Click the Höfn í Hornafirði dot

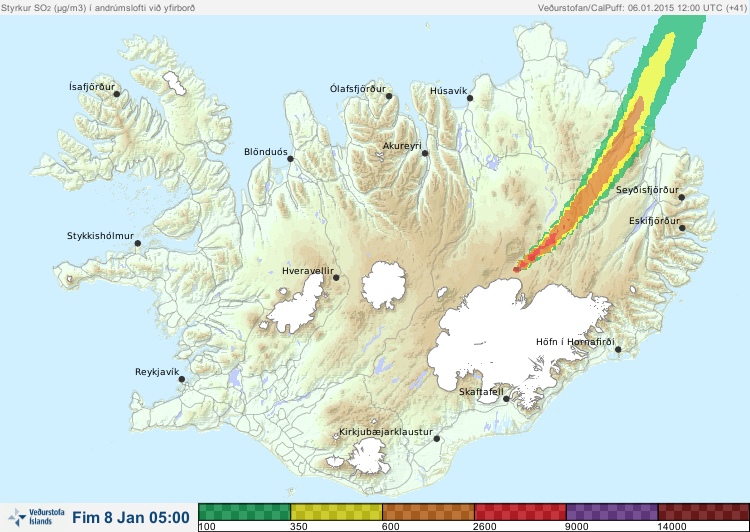point(618,349)
